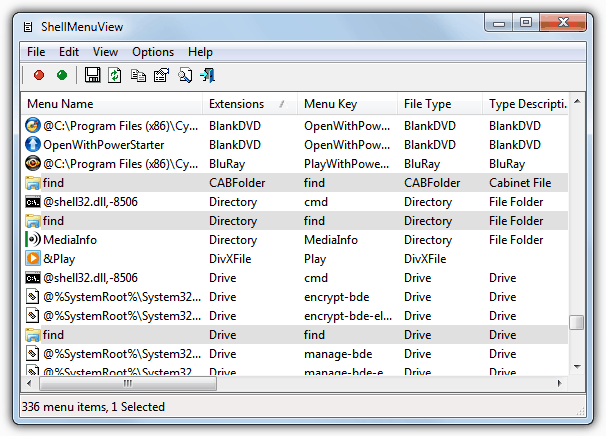
Task: Open the Edit menu
Action: click(69, 52)
